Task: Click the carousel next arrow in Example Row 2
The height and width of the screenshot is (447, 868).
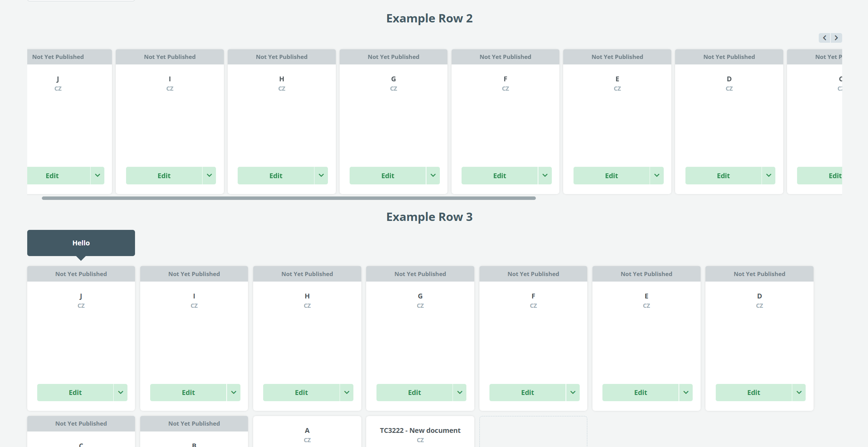Action: 836,38
